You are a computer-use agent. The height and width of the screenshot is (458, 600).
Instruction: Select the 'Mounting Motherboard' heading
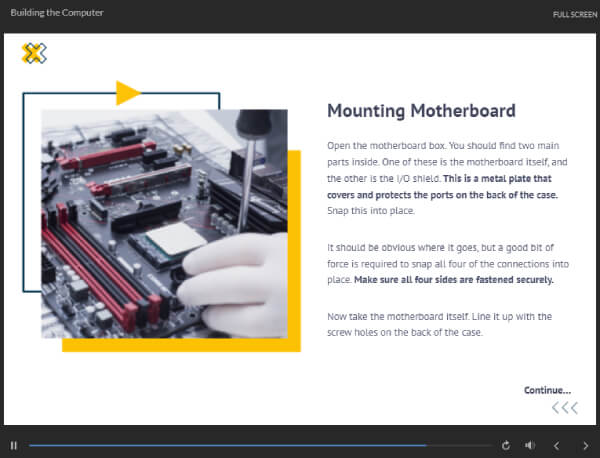(421, 110)
